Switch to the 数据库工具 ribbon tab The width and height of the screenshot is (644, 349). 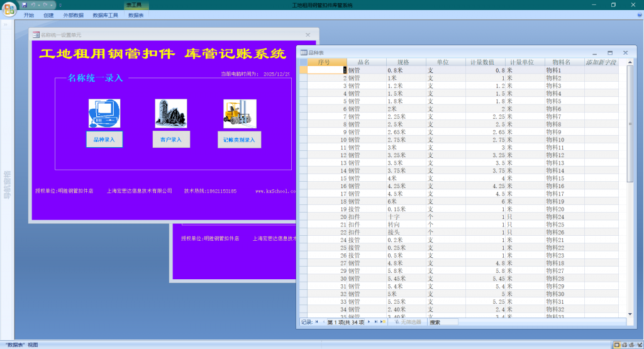[105, 15]
